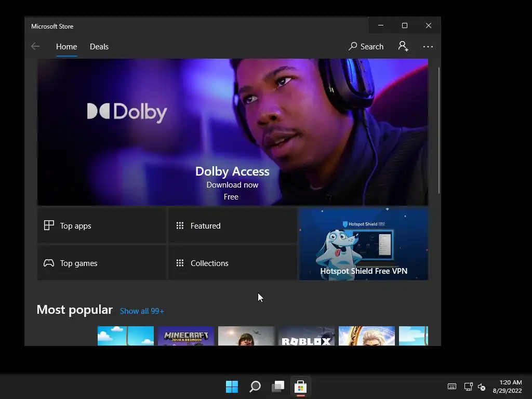The height and width of the screenshot is (399, 532).
Task: Click the Most popular heading
Action: [x=75, y=310]
